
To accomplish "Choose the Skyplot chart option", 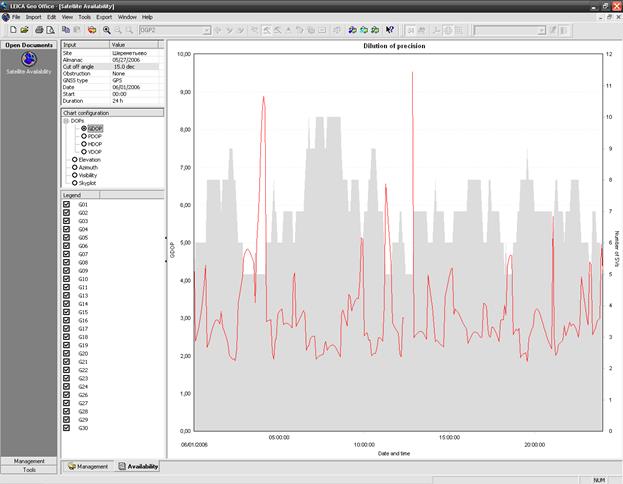I will pos(73,184).
